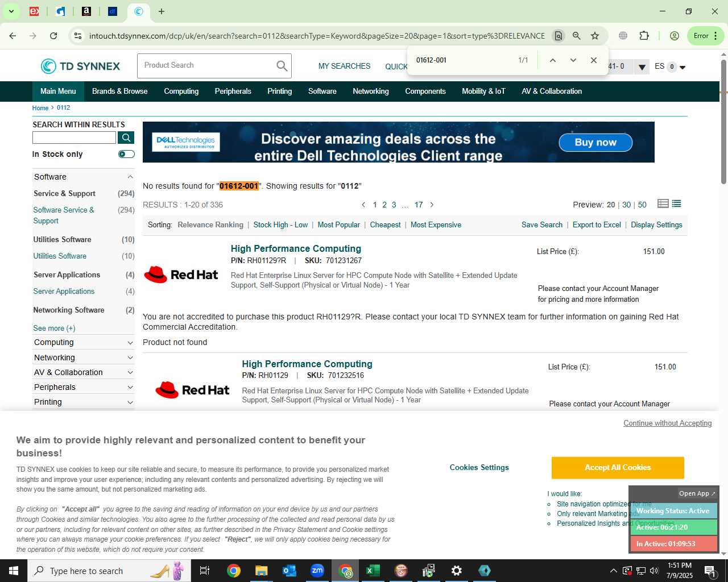Click Export to Excel
The image size is (728, 582).
[597, 225]
